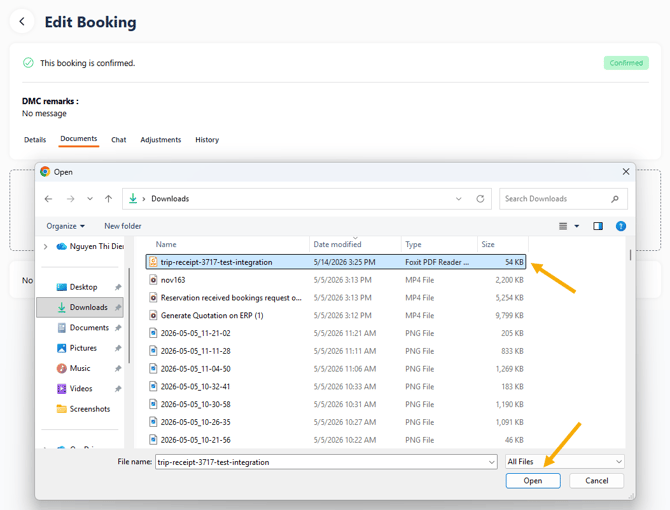Open the Organize menu
Viewport: 670px width, 510px height.
tap(66, 226)
